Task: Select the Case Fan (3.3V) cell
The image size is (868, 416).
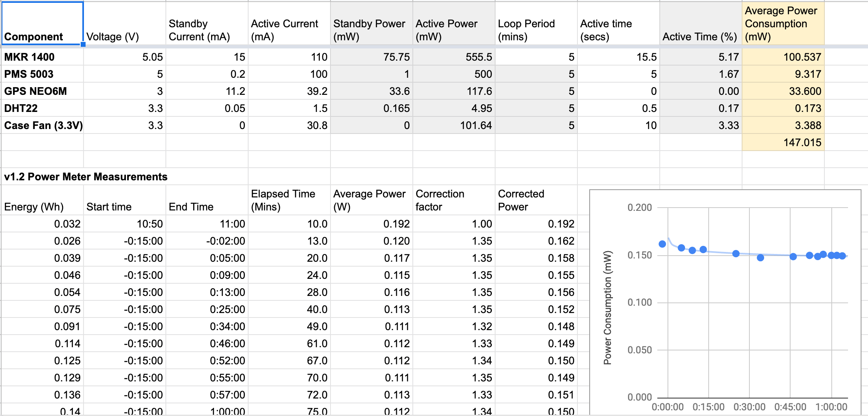Action: [42, 125]
